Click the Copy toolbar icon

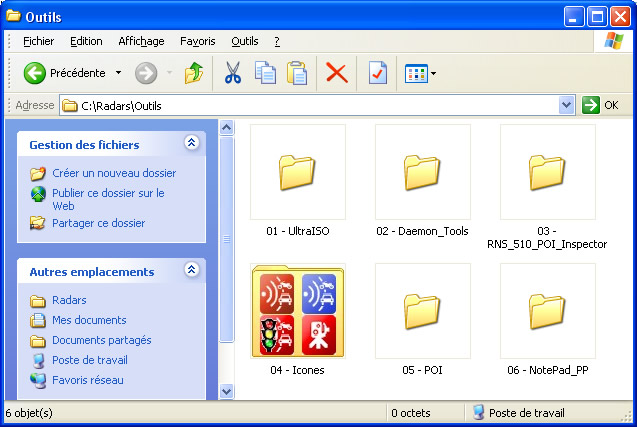tap(265, 73)
